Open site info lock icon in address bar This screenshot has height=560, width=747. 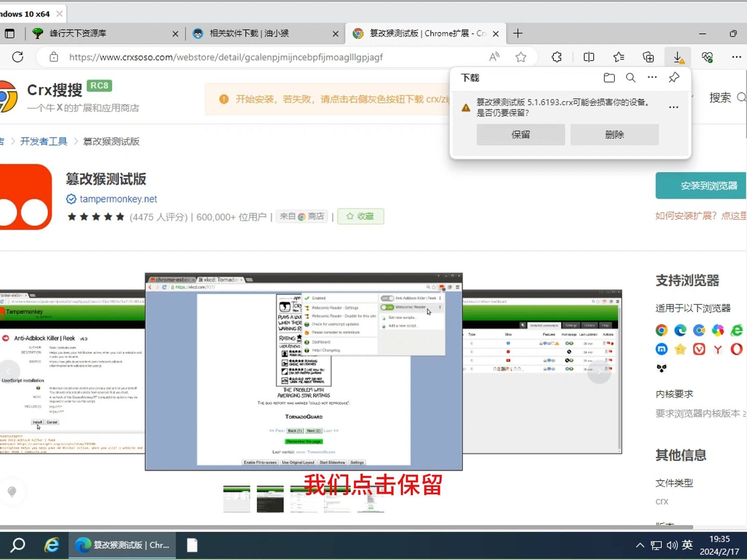click(53, 57)
